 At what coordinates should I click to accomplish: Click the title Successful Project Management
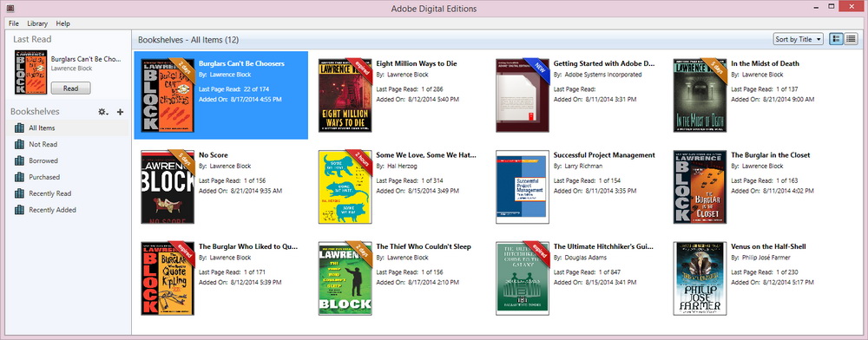coord(604,155)
